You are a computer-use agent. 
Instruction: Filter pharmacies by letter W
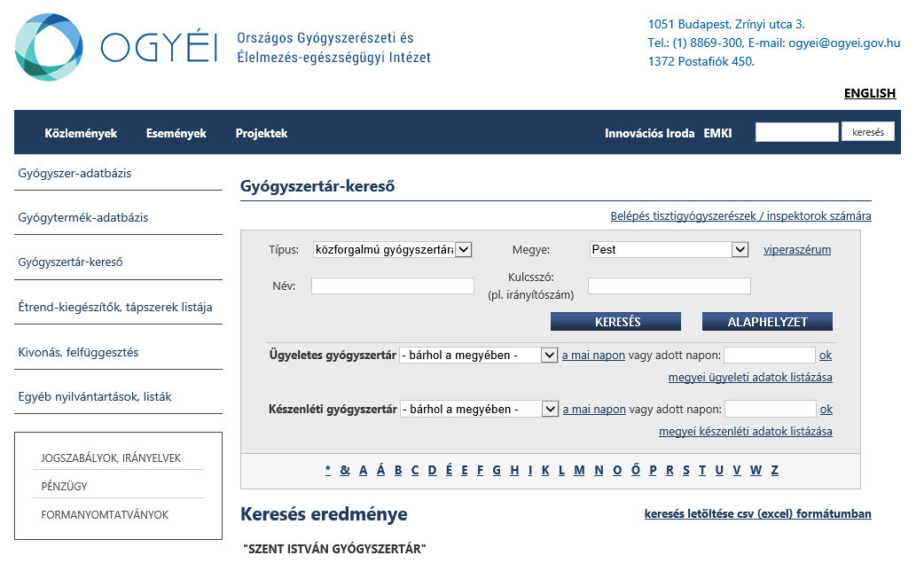pyautogui.click(x=756, y=470)
